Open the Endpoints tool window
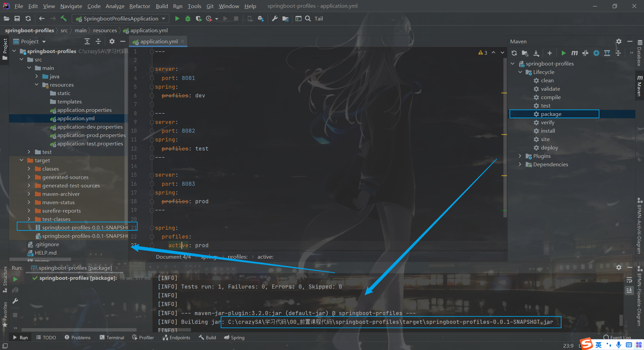The image size is (644, 350). 176,338
